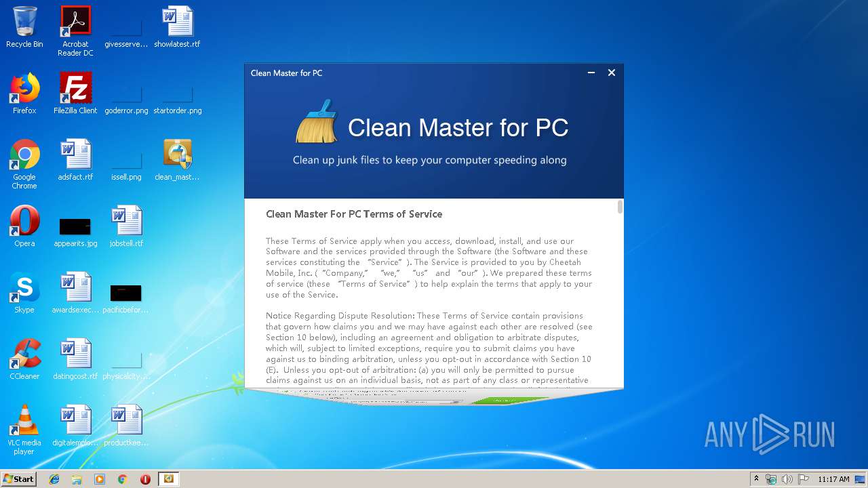Open VLC media player shortcut
This screenshot has width=868, height=488.
point(24,430)
